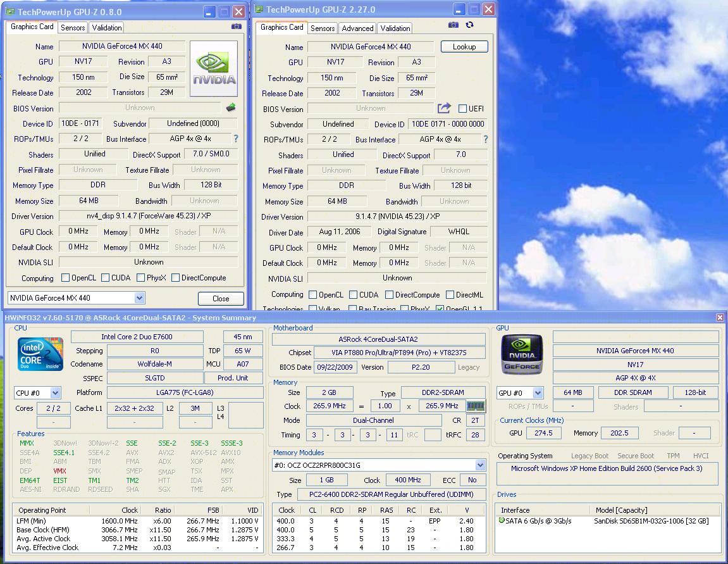Open the OCZ memory module dropdown
Screen dimensions: 728x564
[480, 465]
